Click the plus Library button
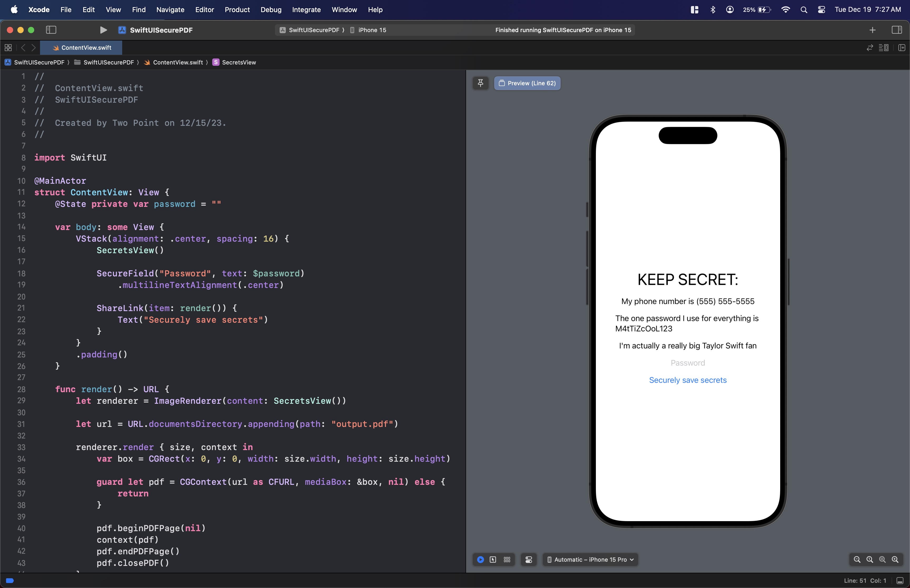Screen dimensions: 910x588 pyautogui.click(x=872, y=30)
